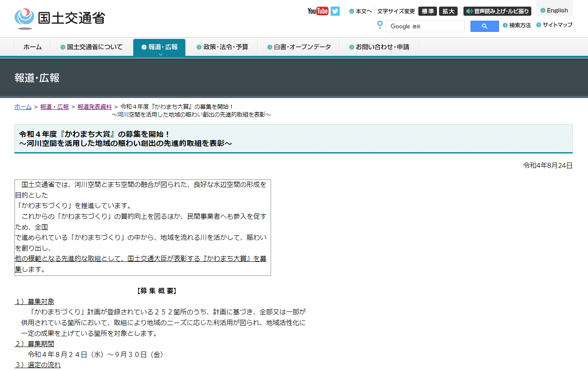
Task: Jump to 本文へ skip link
Action: click(x=360, y=11)
